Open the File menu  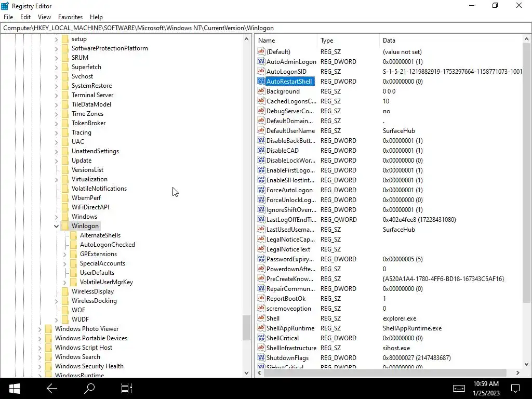click(x=8, y=17)
